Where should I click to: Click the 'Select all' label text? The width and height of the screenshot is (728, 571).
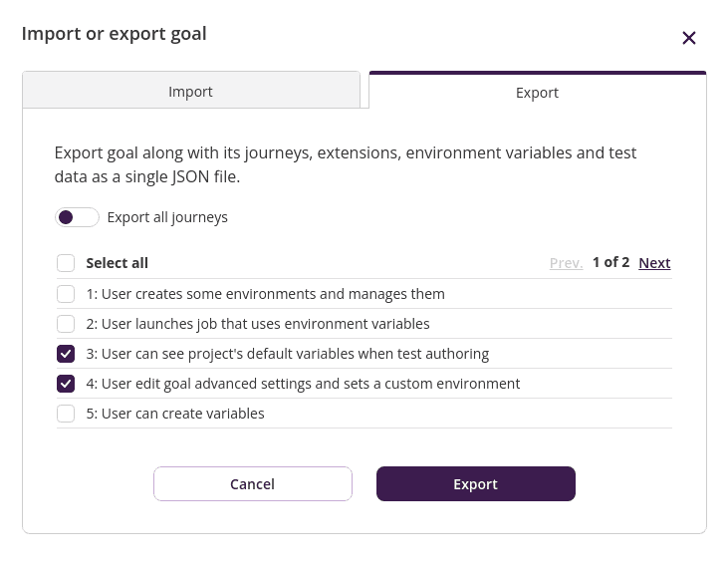click(x=117, y=263)
